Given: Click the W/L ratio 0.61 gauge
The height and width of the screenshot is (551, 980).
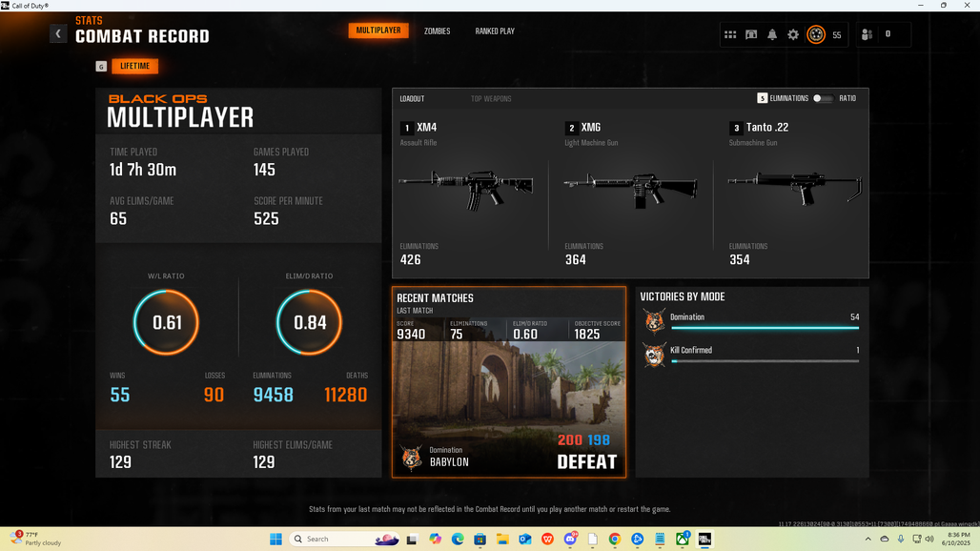Looking at the screenshot, I should click(x=166, y=322).
